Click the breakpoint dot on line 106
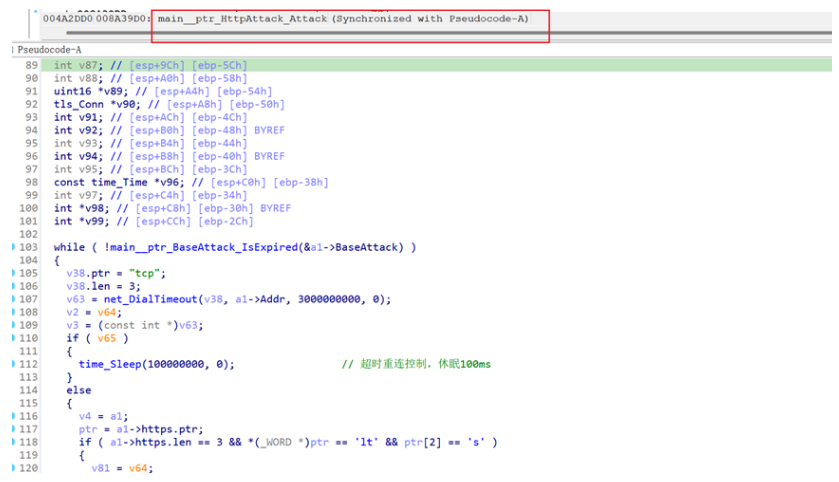 coord(13,286)
